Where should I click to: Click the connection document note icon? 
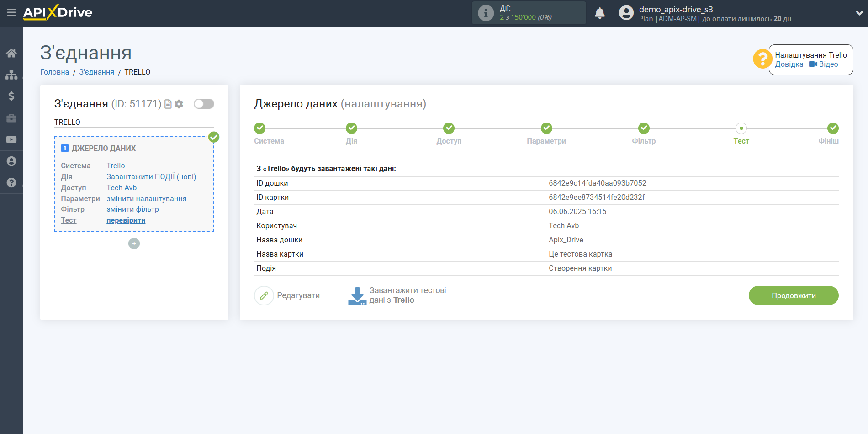click(168, 104)
